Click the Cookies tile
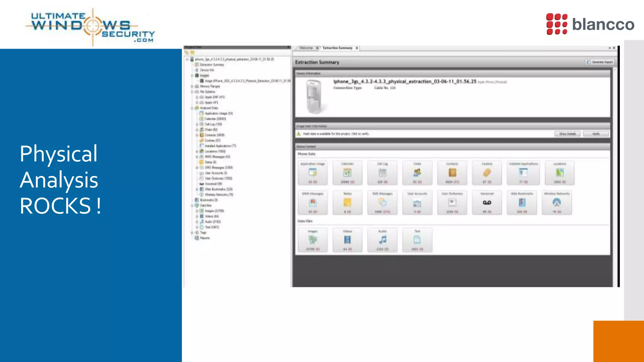The height and width of the screenshot is (362, 644). [487, 173]
